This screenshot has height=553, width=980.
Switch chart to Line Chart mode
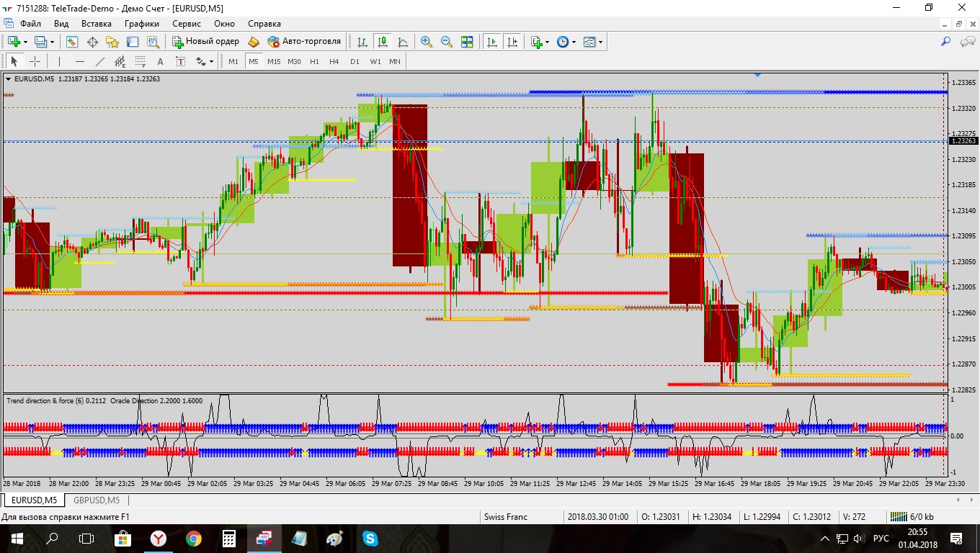[x=402, y=42]
